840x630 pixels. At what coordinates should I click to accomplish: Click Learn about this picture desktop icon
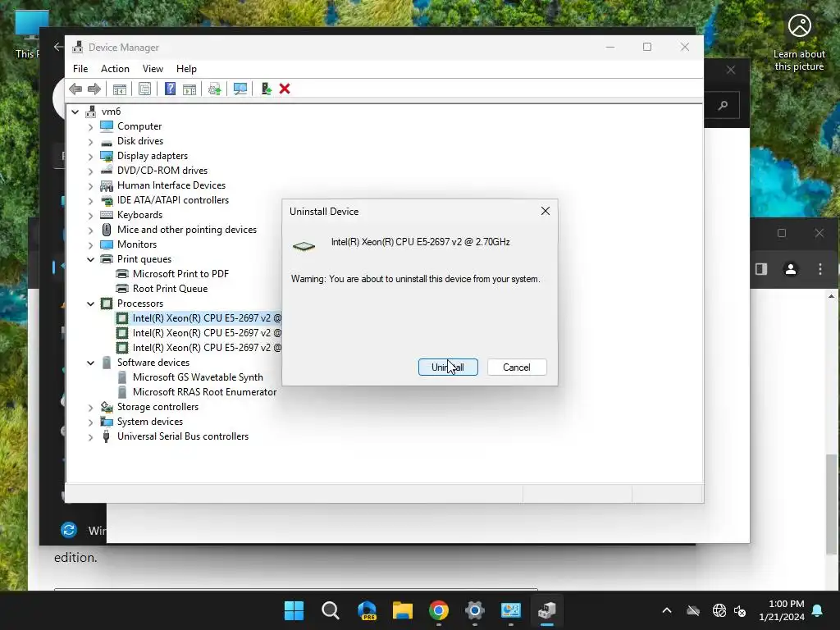point(799,43)
